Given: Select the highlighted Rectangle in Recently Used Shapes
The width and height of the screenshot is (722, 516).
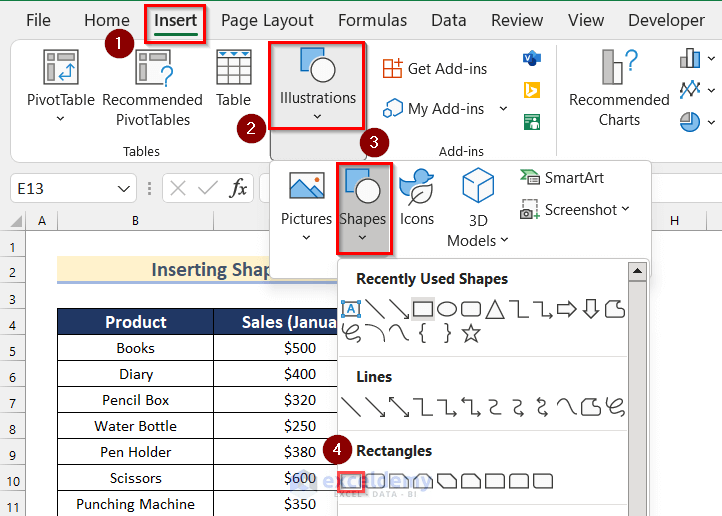Looking at the screenshot, I should 423,309.
